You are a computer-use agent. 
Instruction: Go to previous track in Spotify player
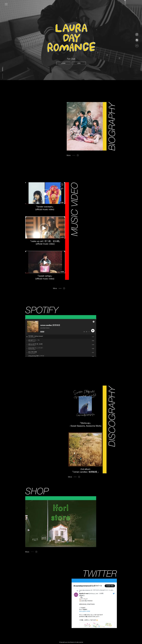tap(84, 332)
